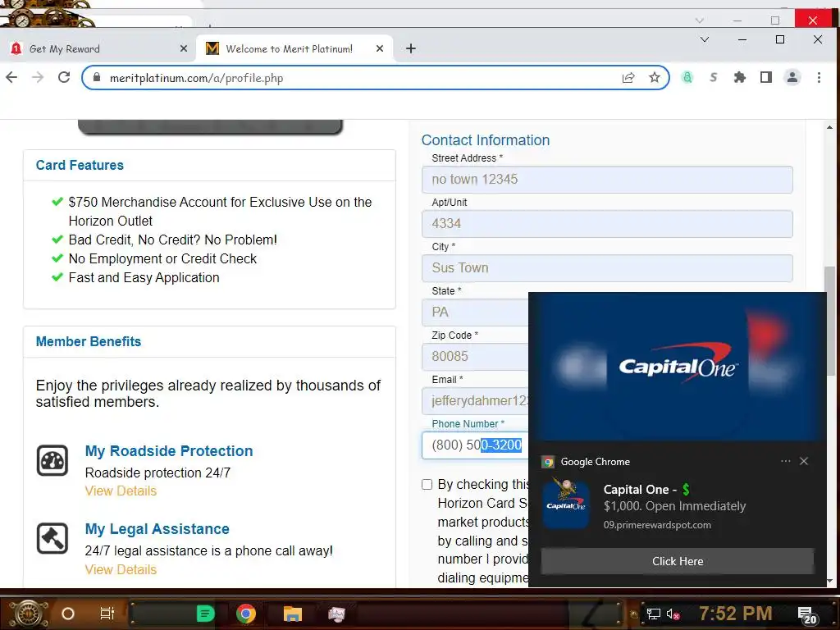Open the Chrome profile avatar
840x630 pixels.
(792, 78)
